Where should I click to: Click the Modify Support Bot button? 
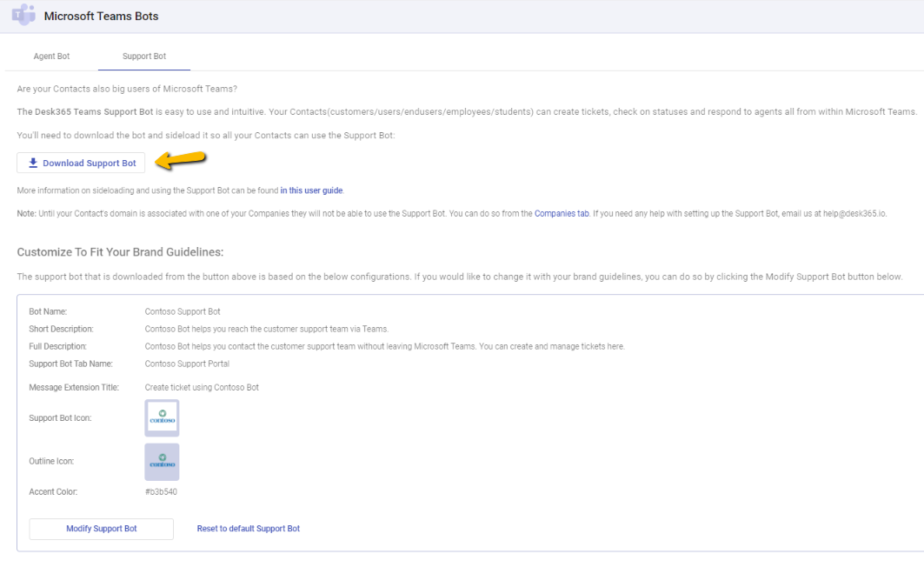[101, 529]
